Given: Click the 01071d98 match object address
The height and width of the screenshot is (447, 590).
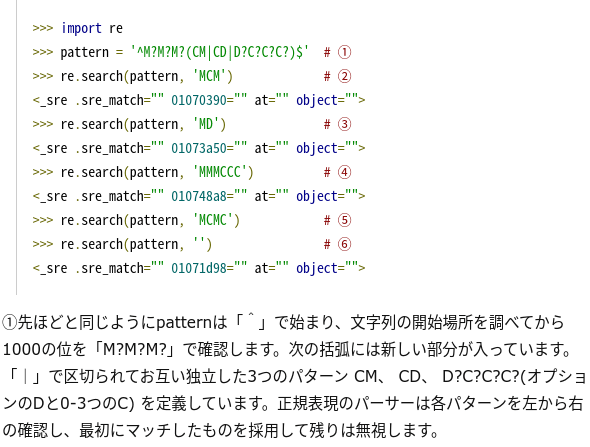Looking at the screenshot, I should pyautogui.click(x=199, y=268).
